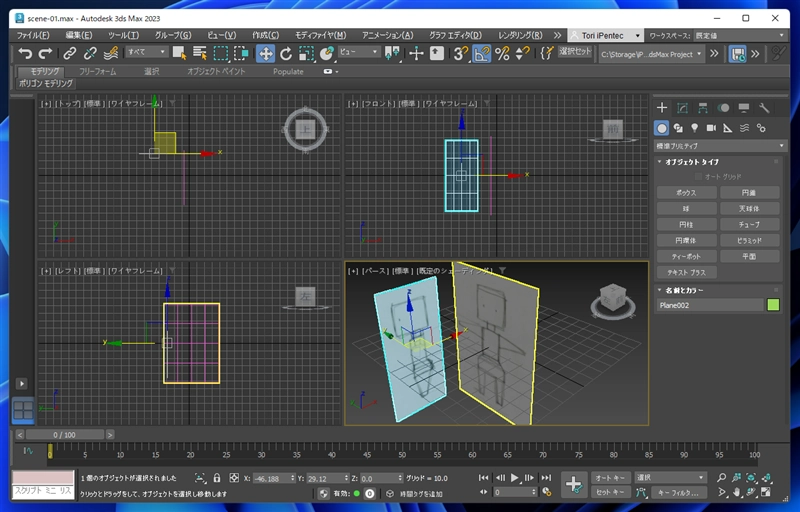Open the workspace selector dropdown

[x=739, y=35]
